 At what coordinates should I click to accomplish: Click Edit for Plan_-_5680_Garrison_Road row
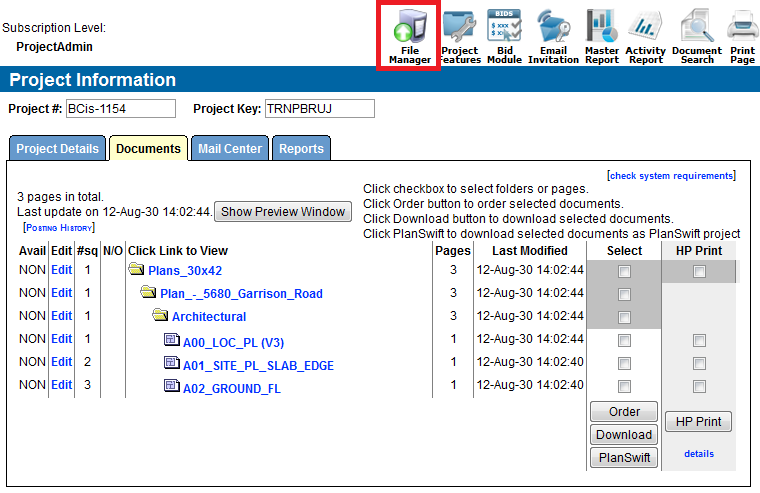click(x=62, y=293)
